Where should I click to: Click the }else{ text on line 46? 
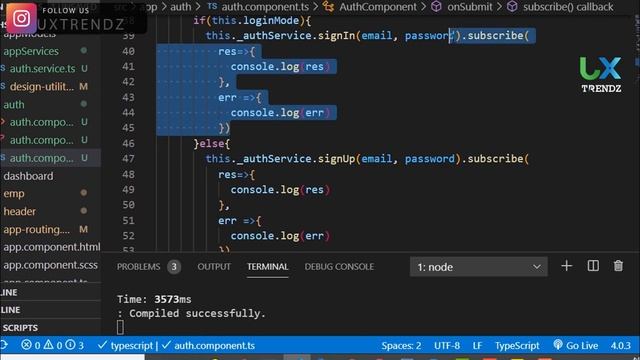point(211,143)
